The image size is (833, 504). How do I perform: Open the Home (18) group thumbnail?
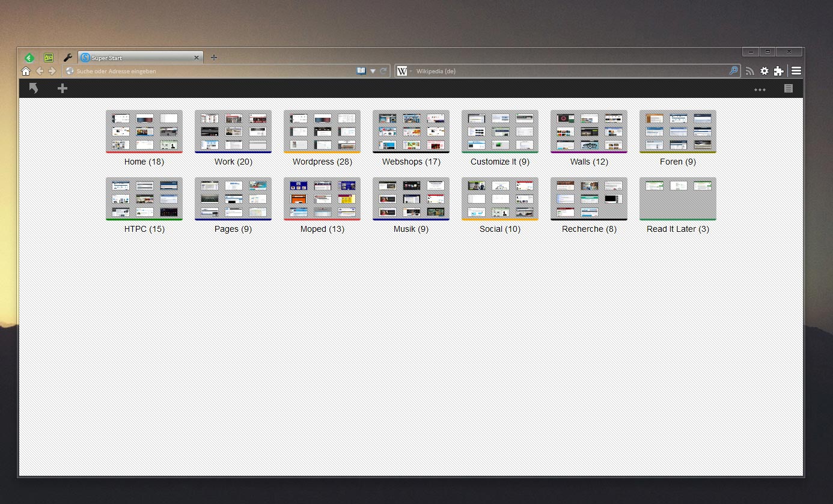click(144, 131)
